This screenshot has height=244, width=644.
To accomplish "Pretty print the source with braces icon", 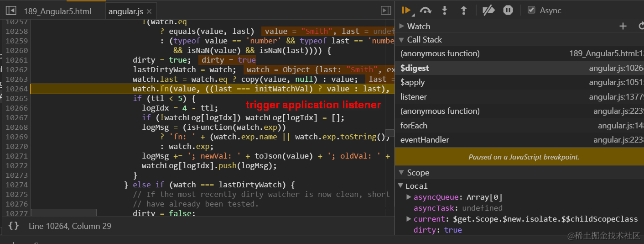I will point(14,226).
